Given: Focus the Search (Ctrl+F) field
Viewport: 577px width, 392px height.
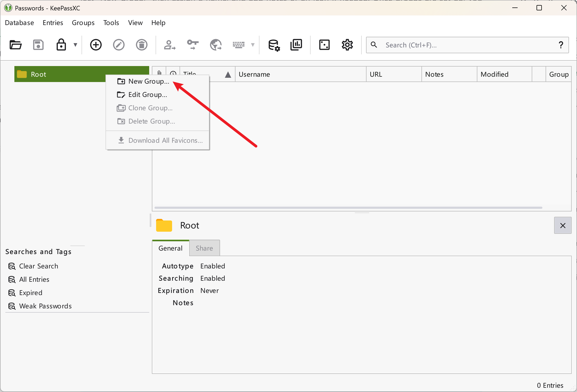Looking at the screenshot, I should pyautogui.click(x=467, y=45).
